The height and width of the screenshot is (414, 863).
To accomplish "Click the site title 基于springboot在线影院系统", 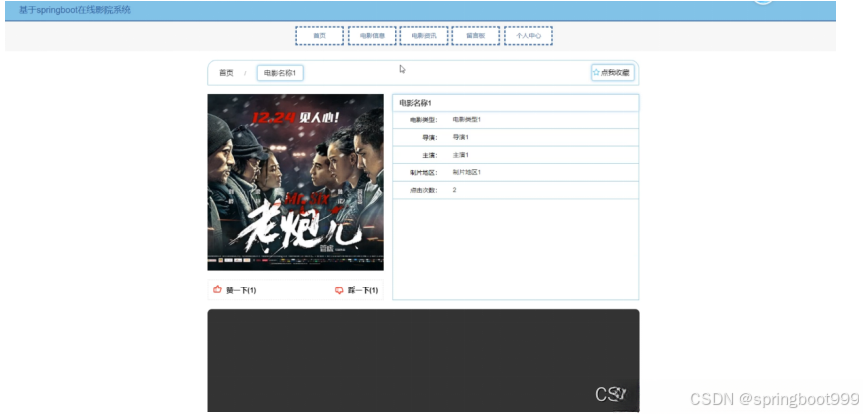I will pos(75,10).
